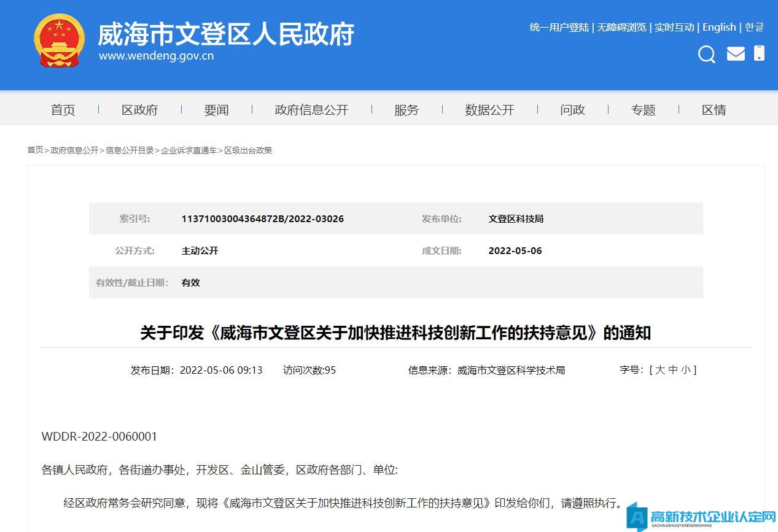
Task: Click 信息公开目录 in the breadcrumb
Action: [x=130, y=150]
